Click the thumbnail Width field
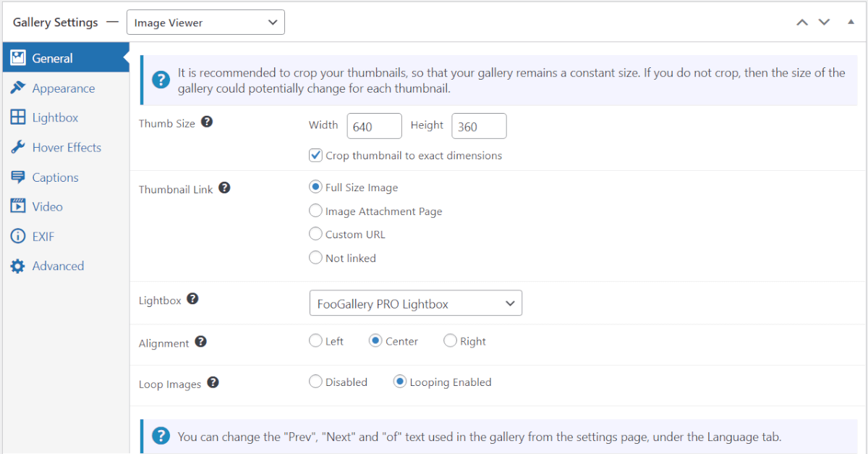Image resolution: width=868 pixels, height=454 pixels. coord(374,126)
